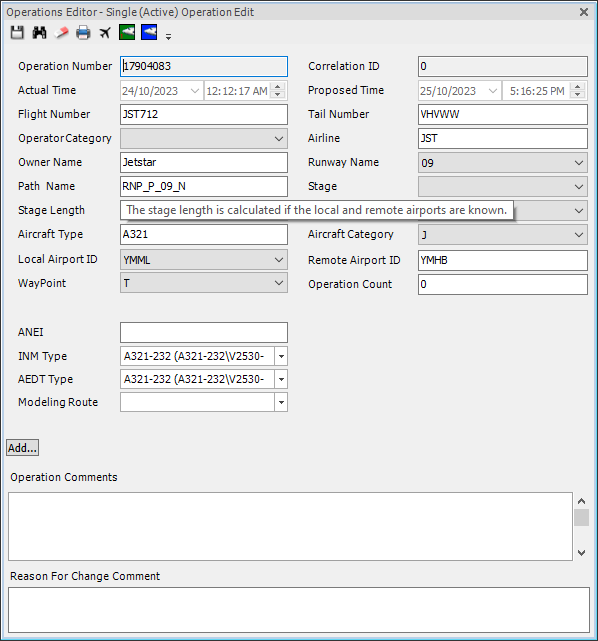Close the Operations Editor window

click(x=584, y=12)
